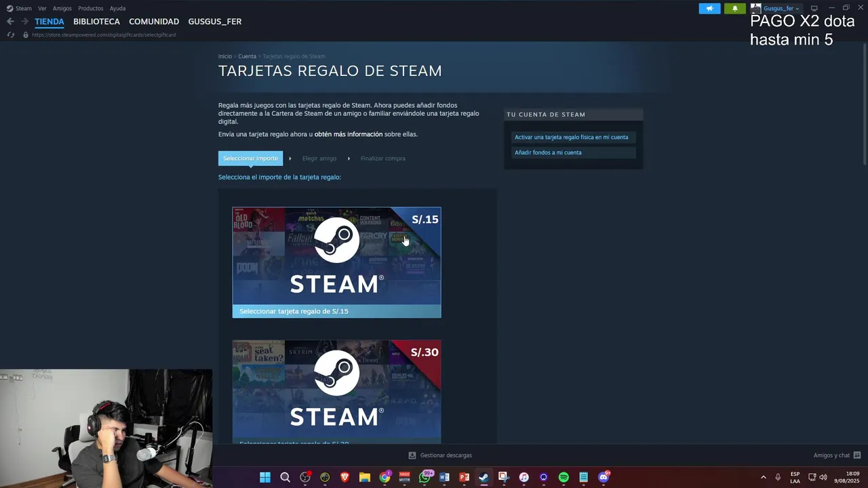Open the Ayuda menu
The image size is (868, 488).
tap(117, 8)
